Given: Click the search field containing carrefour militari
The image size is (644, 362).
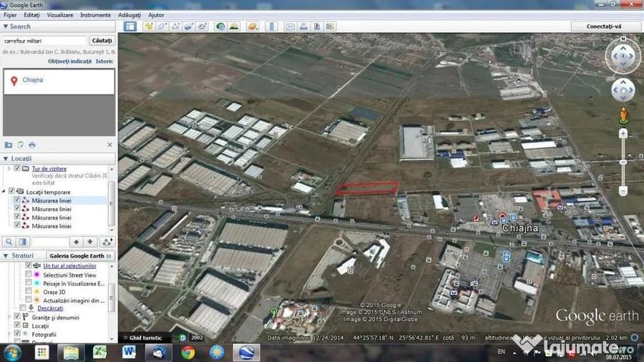Looking at the screenshot, I should [x=44, y=41].
